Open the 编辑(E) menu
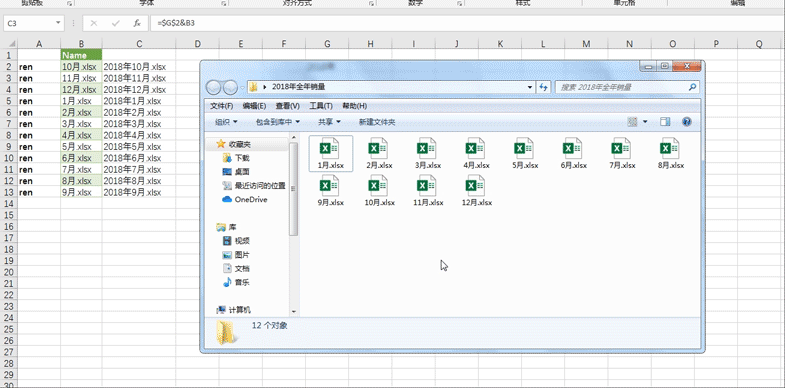 click(254, 106)
